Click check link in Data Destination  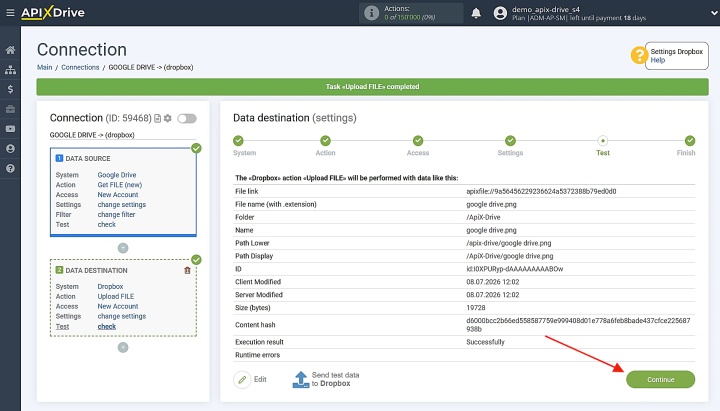(x=107, y=327)
